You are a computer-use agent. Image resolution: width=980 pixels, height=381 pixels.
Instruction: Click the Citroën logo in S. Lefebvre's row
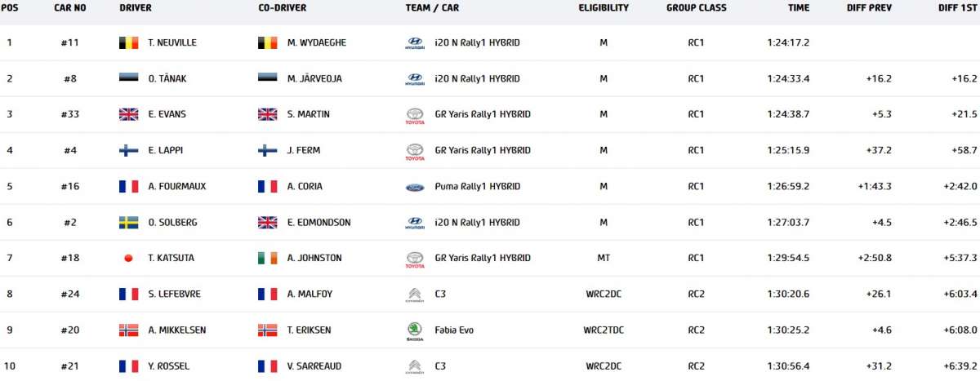(x=415, y=295)
